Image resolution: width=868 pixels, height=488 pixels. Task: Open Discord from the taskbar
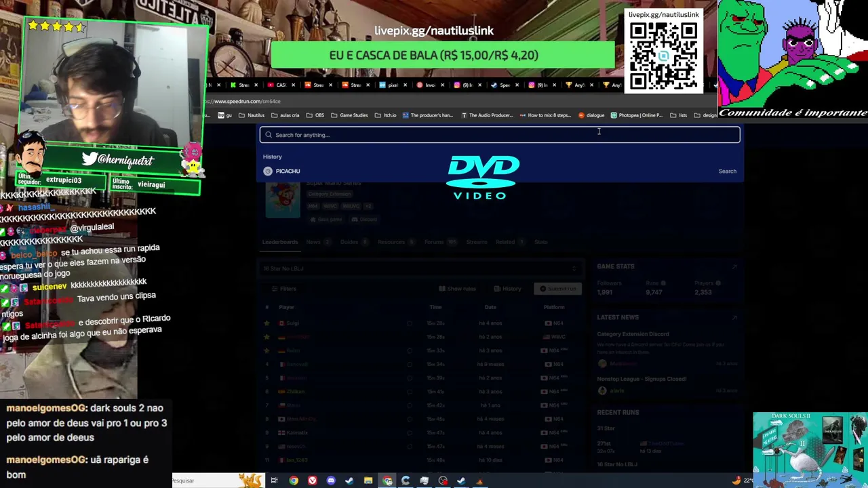click(x=331, y=481)
